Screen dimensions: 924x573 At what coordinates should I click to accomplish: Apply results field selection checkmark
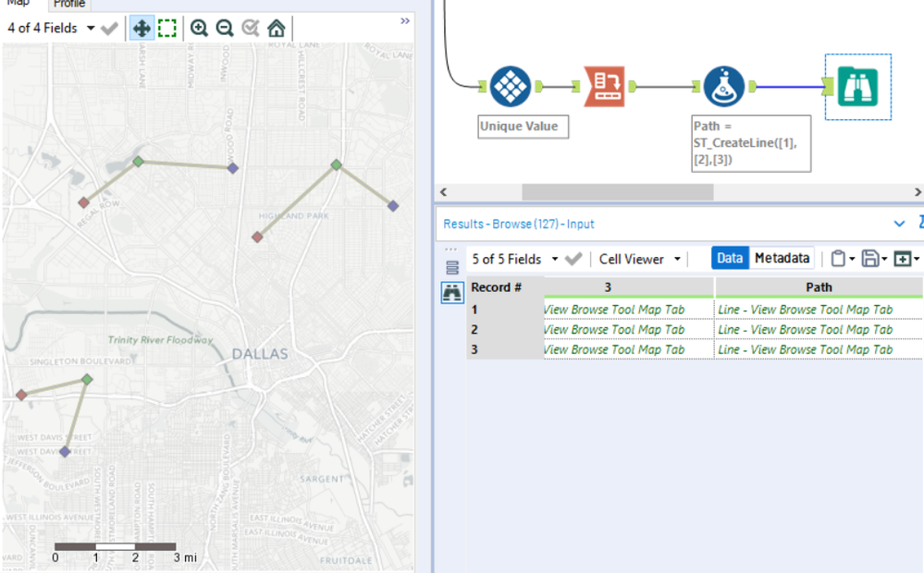pyautogui.click(x=573, y=259)
